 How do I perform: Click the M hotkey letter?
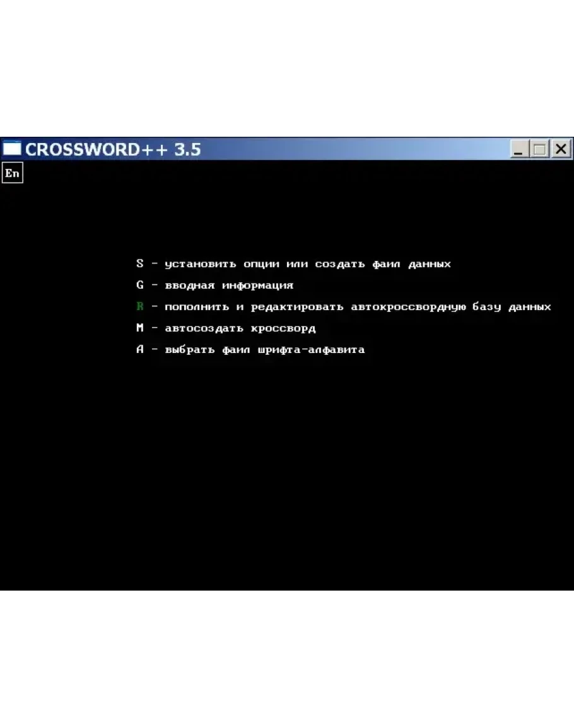tap(140, 328)
